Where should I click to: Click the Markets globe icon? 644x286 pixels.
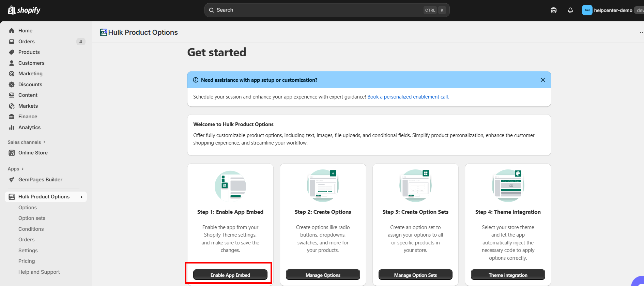point(12,106)
